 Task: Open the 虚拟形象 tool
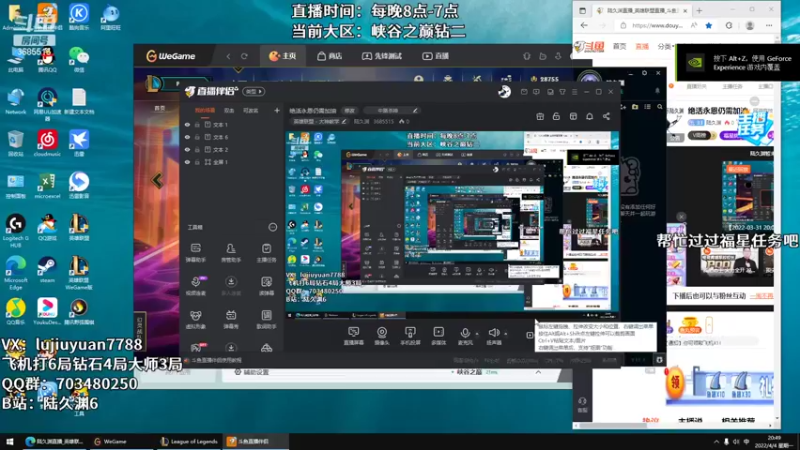195,319
